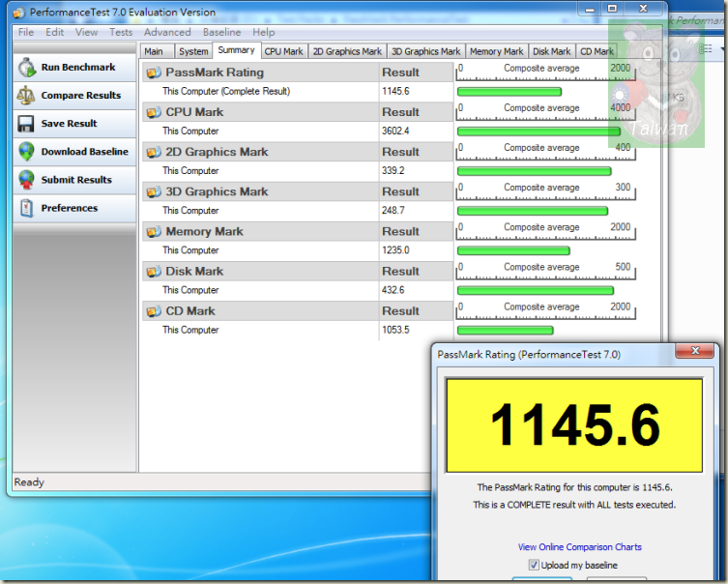Viewport: 728px width, 584px height.
Task: Click the PassMark Rating green result bar
Action: [x=510, y=92]
